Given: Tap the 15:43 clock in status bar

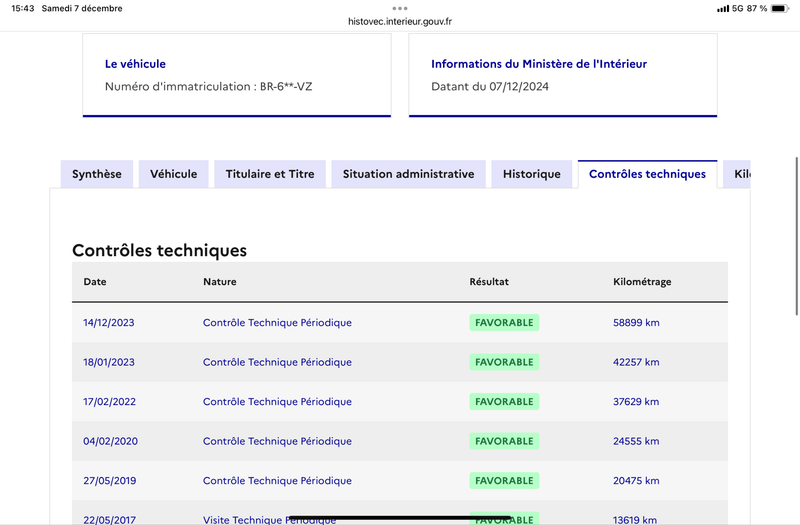Looking at the screenshot, I should click(x=22, y=8).
